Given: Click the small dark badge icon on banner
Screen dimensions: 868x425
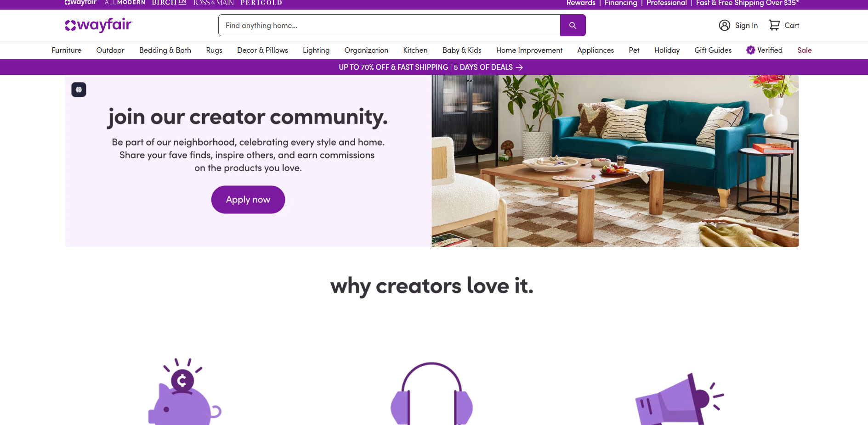Looking at the screenshot, I should [79, 89].
